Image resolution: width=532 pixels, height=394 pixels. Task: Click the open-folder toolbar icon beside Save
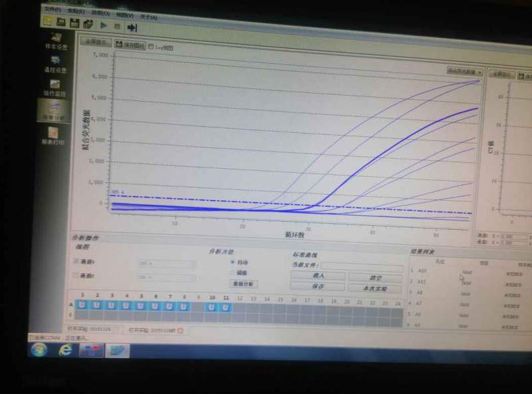(88, 24)
